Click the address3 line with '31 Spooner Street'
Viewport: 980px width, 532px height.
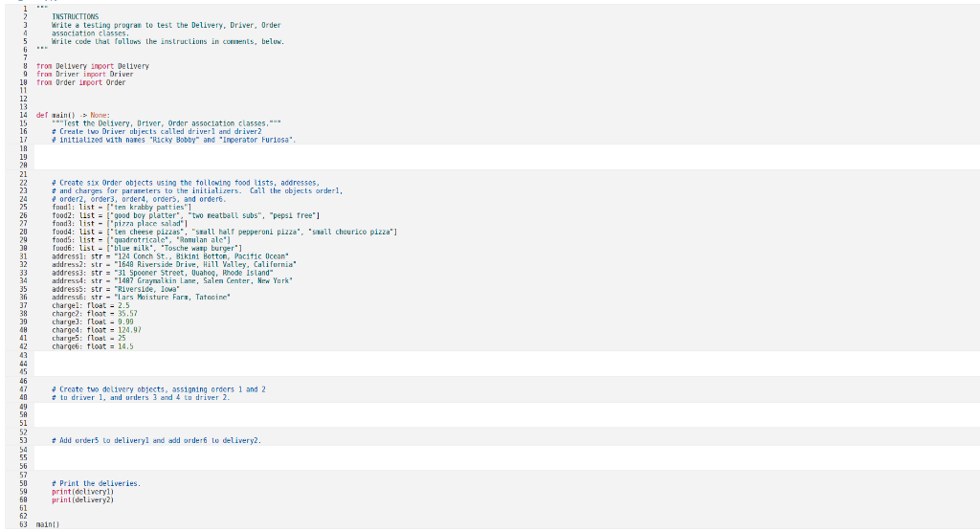(163, 273)
